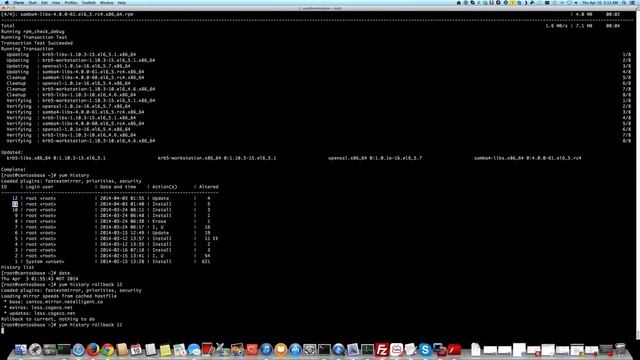Screen dimensions: 640x360
Task: Click the 'Complete!' output line
Action: (13, 169)
